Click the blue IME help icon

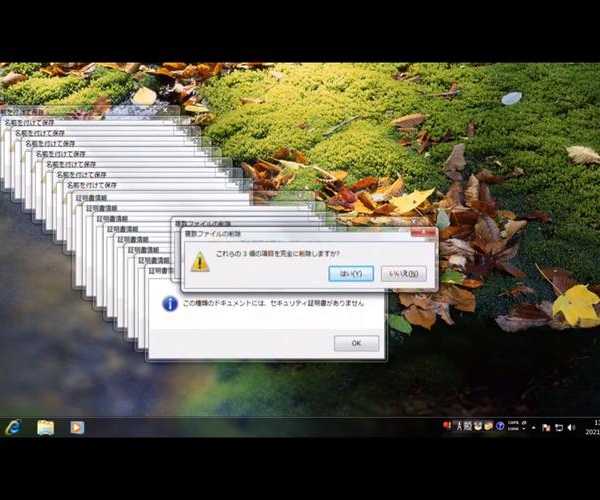click(500, 426)
